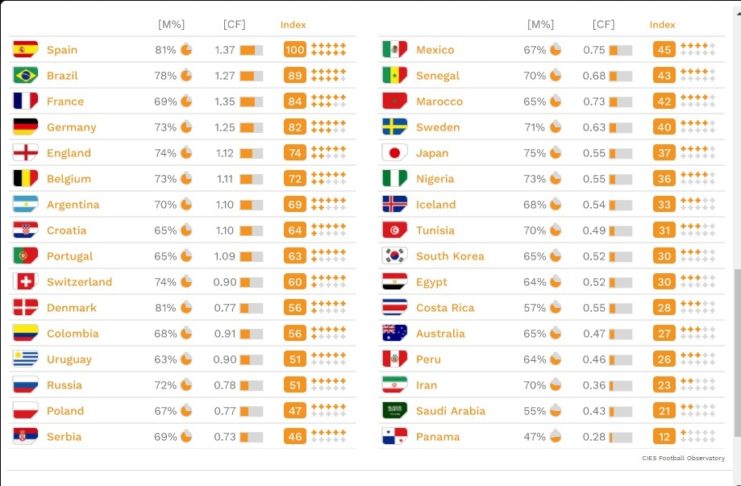This screenshot has width=741, height=486.
Task: Click the Japan flag icon
Action: click(x=394, y=153)
